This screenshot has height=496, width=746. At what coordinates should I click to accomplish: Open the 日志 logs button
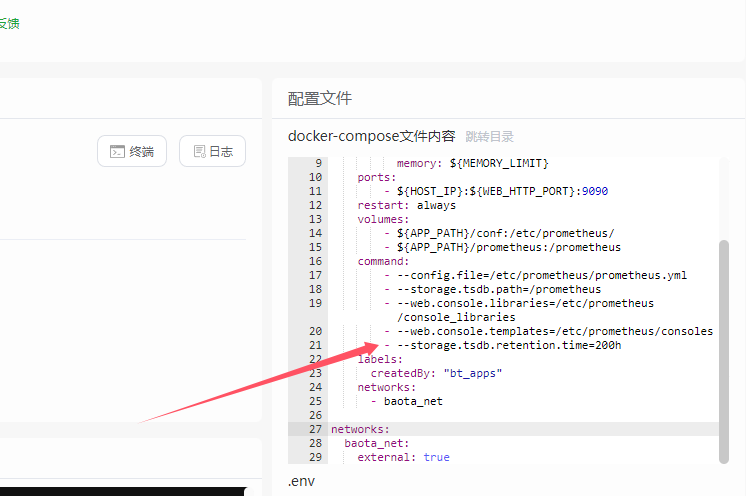tap(212, 152)
